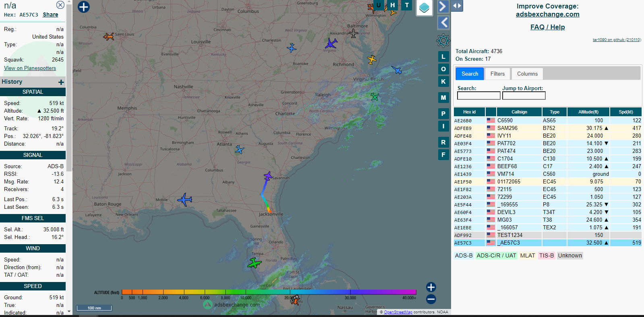Toggle the I map button

tap(443, 126)
